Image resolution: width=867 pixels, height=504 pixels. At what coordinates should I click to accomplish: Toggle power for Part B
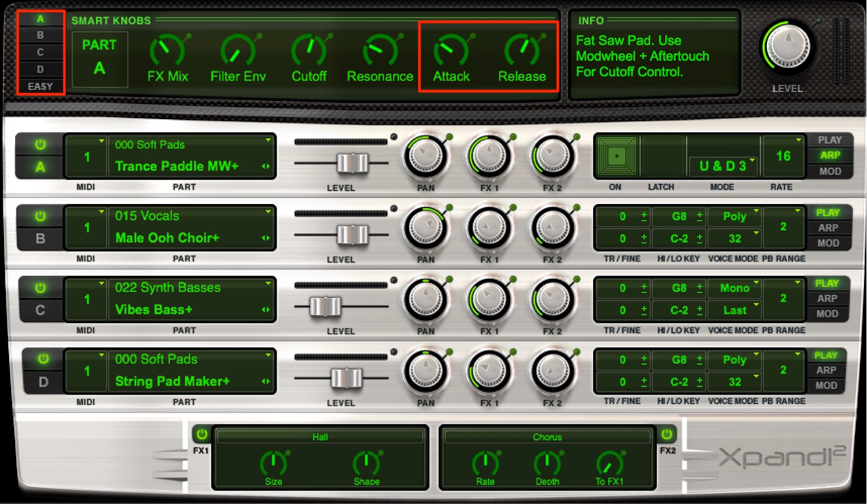[x=40, y=216]
